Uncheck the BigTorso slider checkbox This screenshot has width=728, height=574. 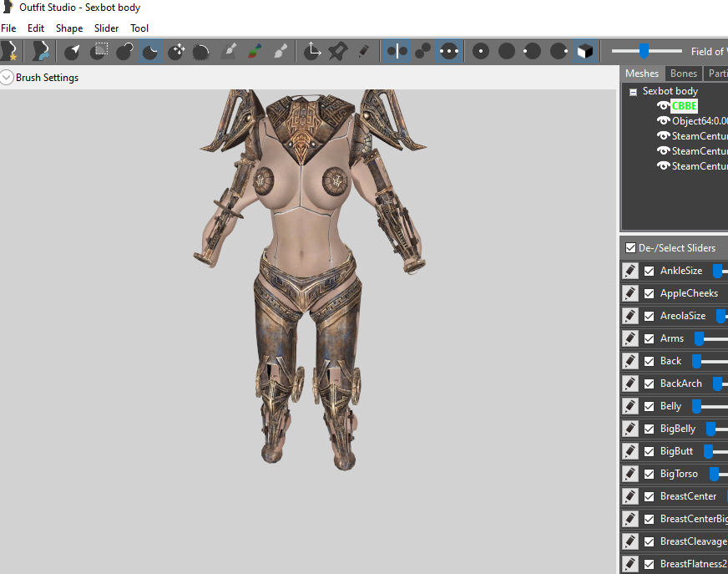click(x=649, y=474)
